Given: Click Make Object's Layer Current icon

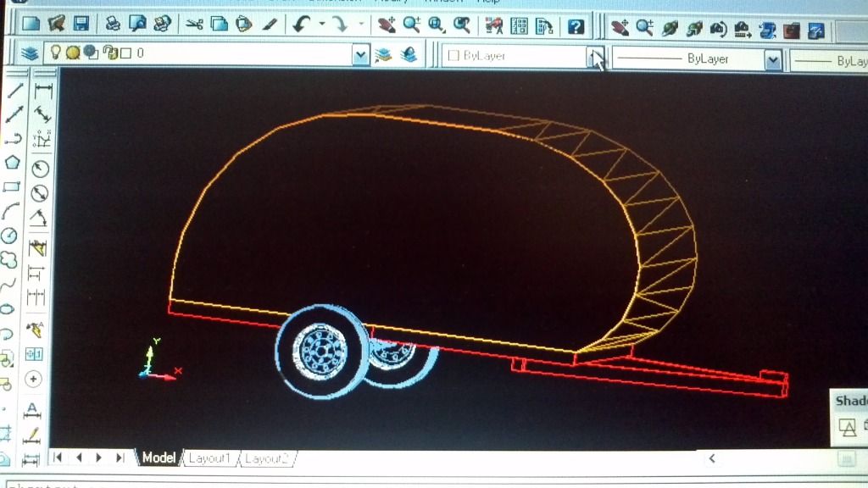Looking at the screenshot, I should [x=383, y=55].
